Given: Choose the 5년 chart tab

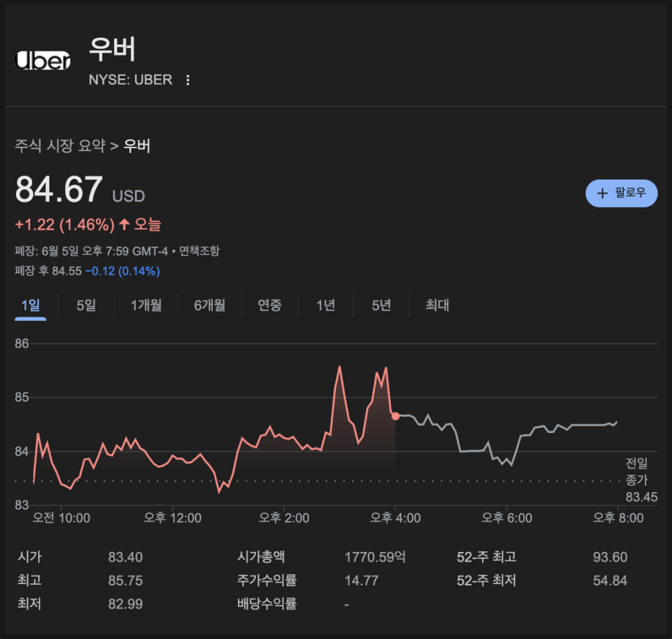Looking at the screenshot, I should pyautogui.click(x=381, y=306).
